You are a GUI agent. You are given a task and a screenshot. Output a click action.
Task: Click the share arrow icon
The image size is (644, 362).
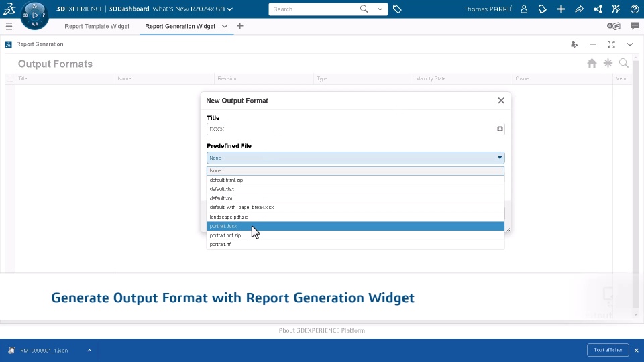pos(579,9)
